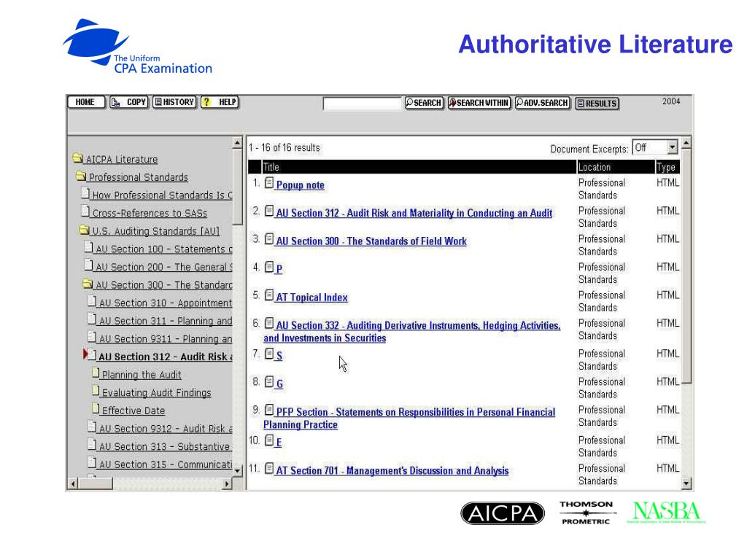Viewport: 747px width, 560px height.
Task: Click results list scroll up arrow
Action: coord(686,142)
